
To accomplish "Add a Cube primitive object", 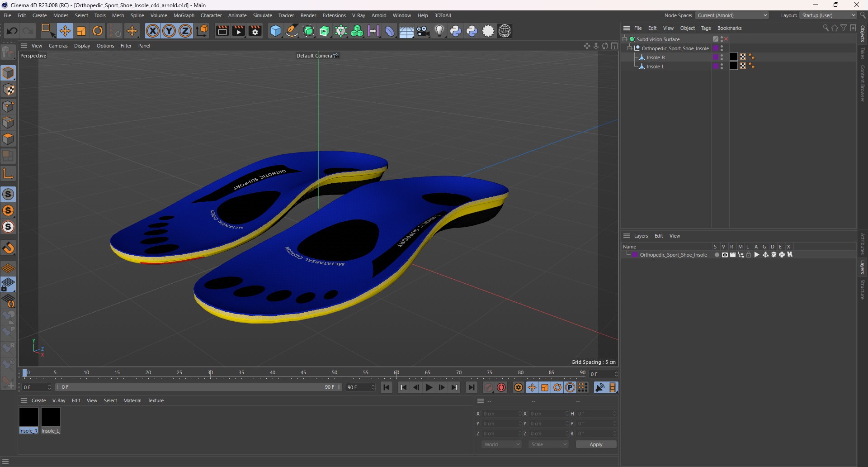I will click(x=275, y=31).
